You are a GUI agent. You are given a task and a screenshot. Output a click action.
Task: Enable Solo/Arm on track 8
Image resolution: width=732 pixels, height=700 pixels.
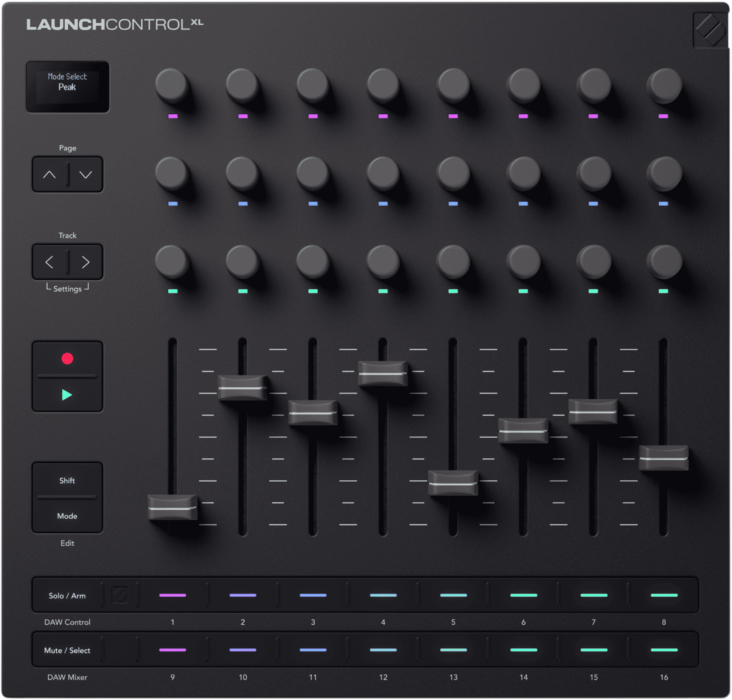tap(664, 596)
